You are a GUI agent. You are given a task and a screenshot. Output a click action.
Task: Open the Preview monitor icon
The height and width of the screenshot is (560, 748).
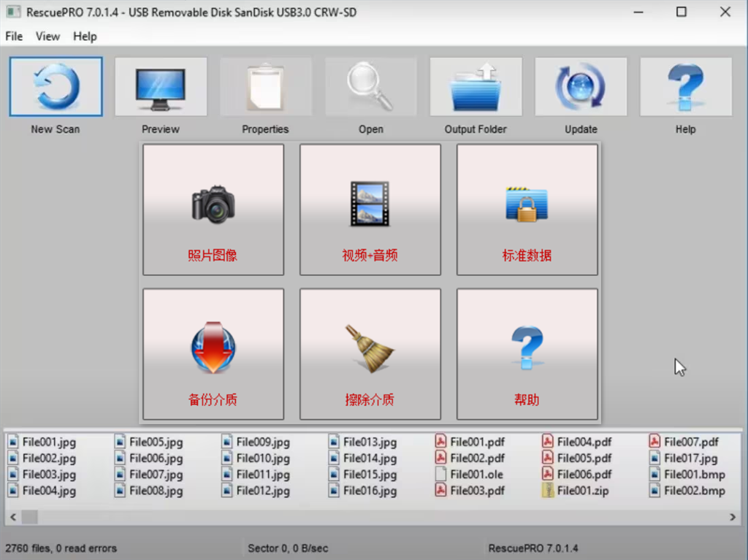coord(161,88)
